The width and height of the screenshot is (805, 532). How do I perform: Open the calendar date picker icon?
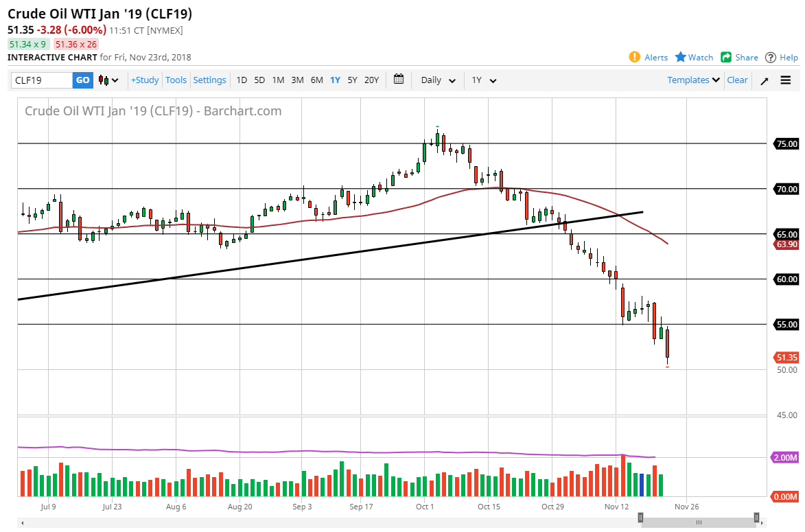click(x=399, y=80)
